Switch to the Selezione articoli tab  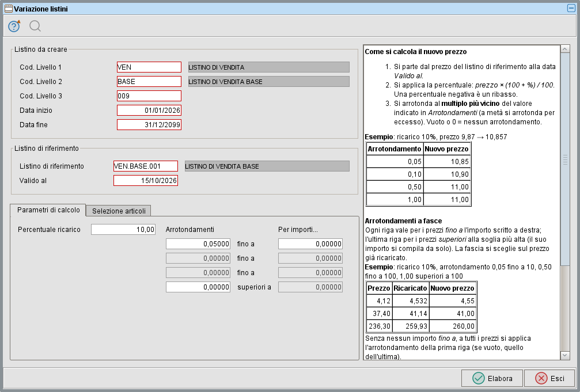[x=119, y=211]
